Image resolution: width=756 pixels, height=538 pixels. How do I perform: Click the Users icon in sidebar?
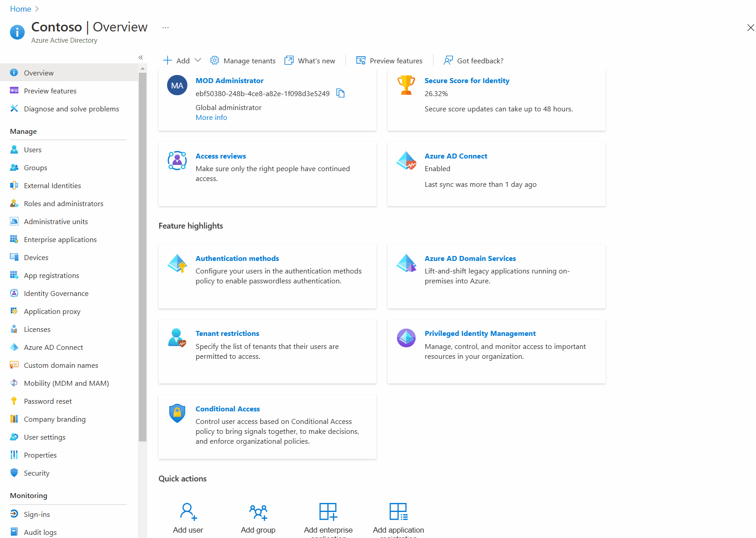tap(14, 150)
